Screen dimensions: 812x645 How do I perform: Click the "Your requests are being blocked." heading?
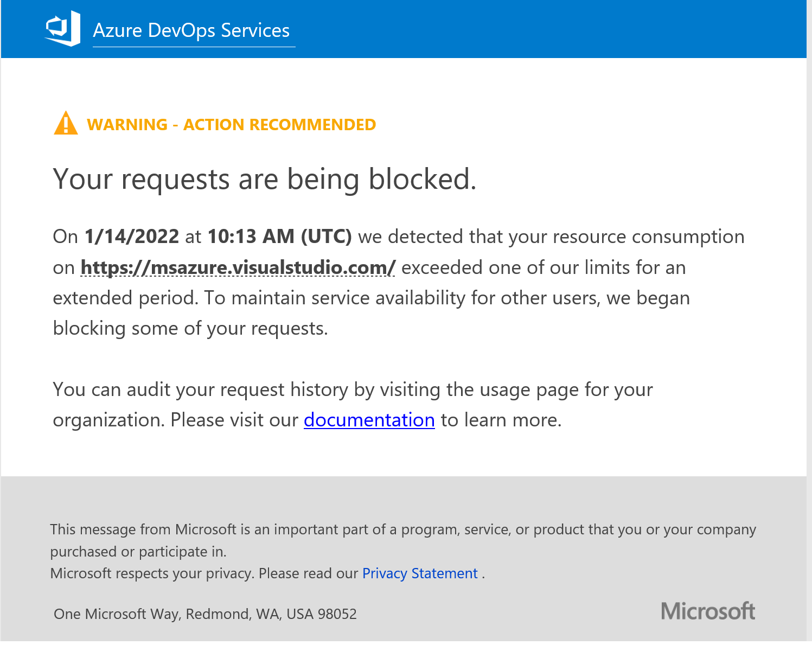264,179
